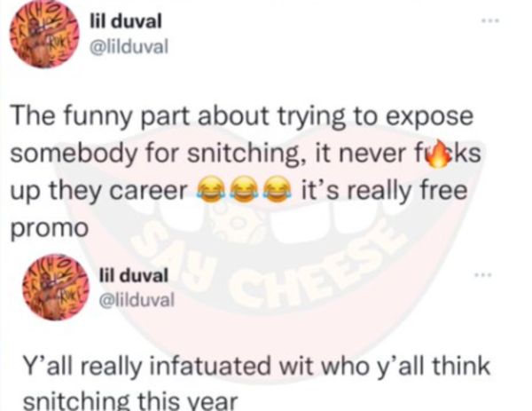Viewport: 532px width, 411px height.
Task: Open the 'lil duval' display name on second tweet
Action: pyautogui.click(x=133, y=275)
